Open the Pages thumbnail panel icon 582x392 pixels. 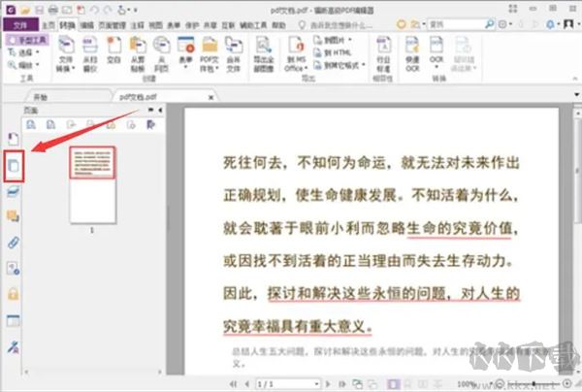point(14,165)
